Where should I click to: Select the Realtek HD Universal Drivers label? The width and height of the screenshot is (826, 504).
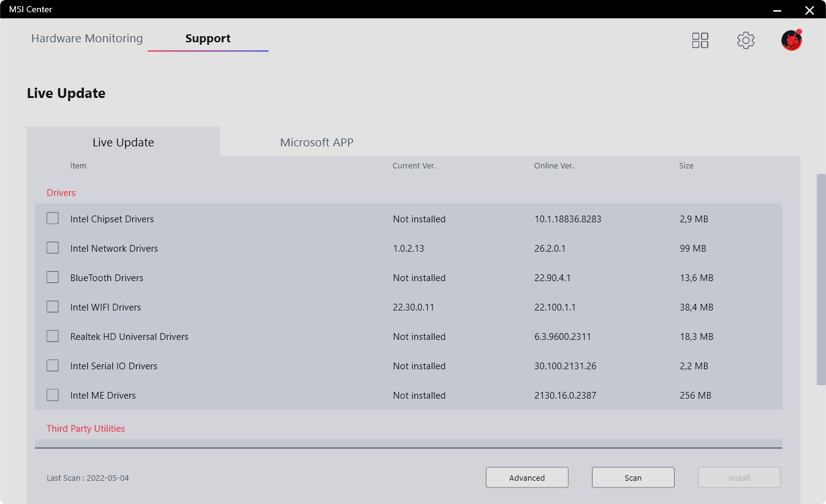tap(129, 337)
